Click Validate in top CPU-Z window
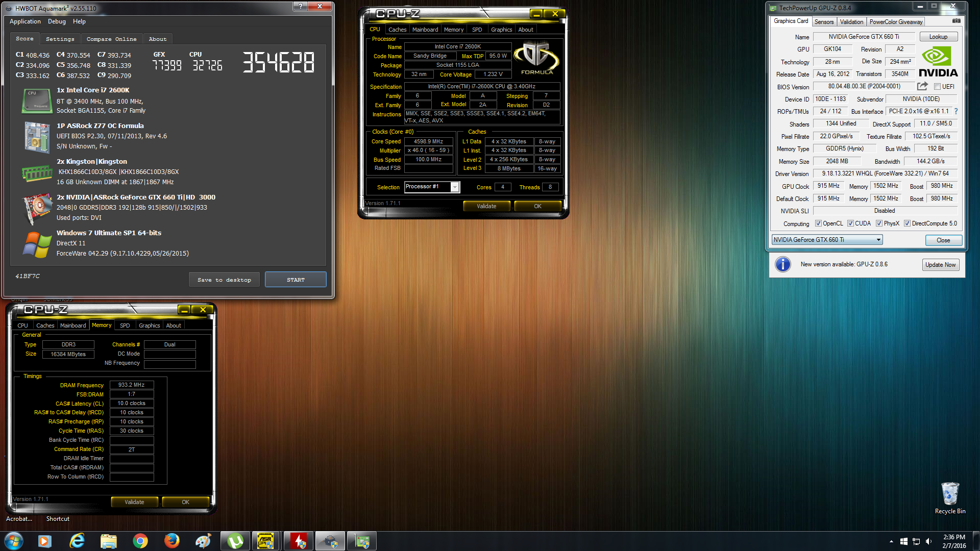This screenshot has width=980, height=551. [x=486, y=206]
